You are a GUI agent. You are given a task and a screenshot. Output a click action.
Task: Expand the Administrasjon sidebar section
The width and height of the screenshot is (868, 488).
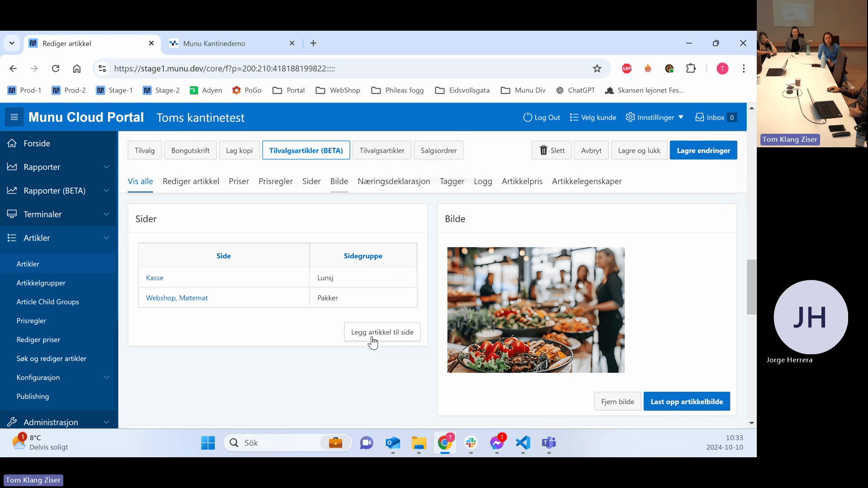[59, 422]
